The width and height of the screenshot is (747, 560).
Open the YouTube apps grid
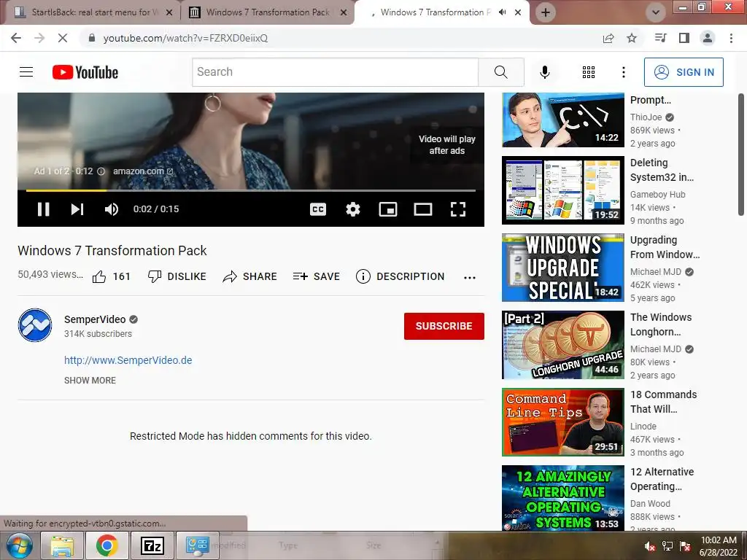coord(589,72)
